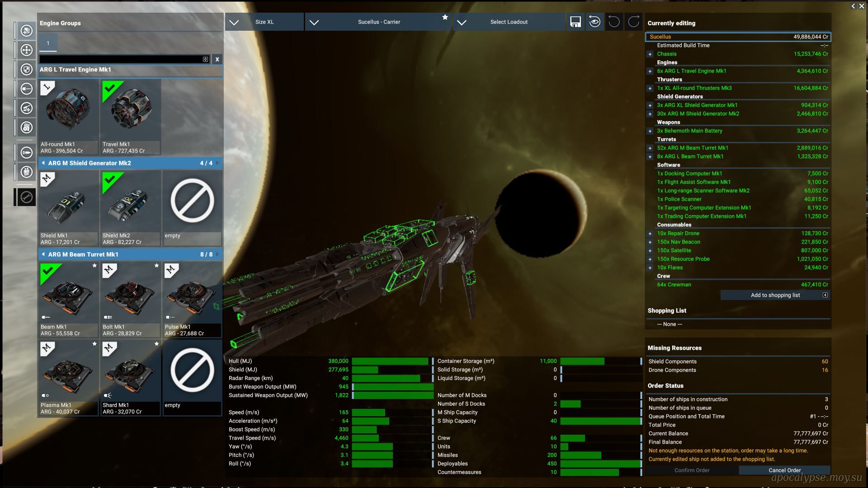Choose the empty shield slot option

click(x=192, y=208)
